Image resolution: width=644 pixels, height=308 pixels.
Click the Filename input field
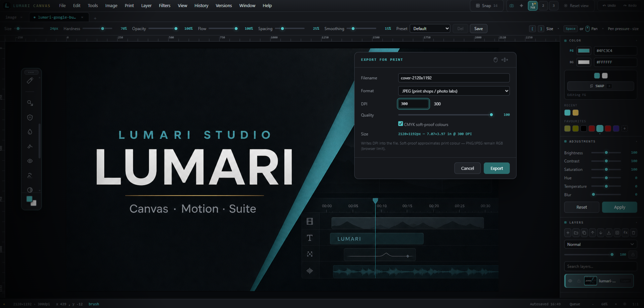point(454,78)
